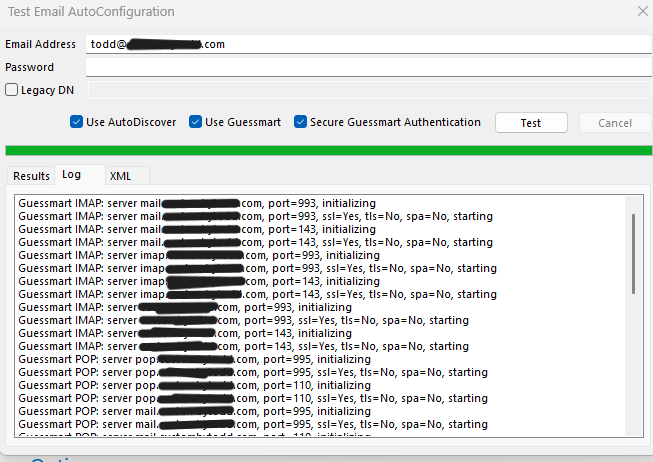Screen dimensions: 653x462
Task: Select log line mail port=993 ssl=Yes starting
Action: 255,216
